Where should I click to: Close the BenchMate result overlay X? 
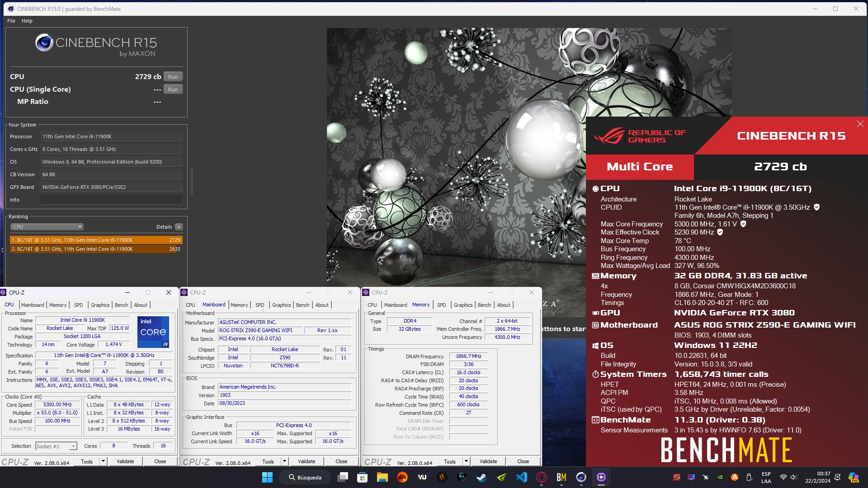860,124
